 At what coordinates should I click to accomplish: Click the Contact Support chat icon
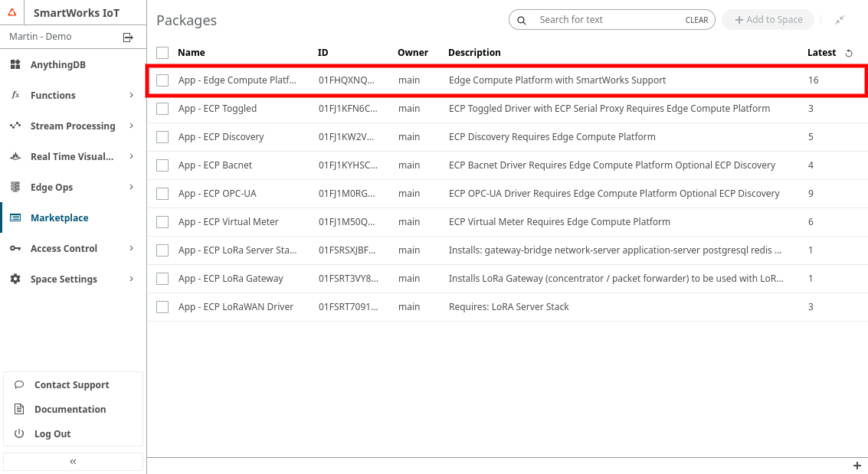tap(19, 384)
